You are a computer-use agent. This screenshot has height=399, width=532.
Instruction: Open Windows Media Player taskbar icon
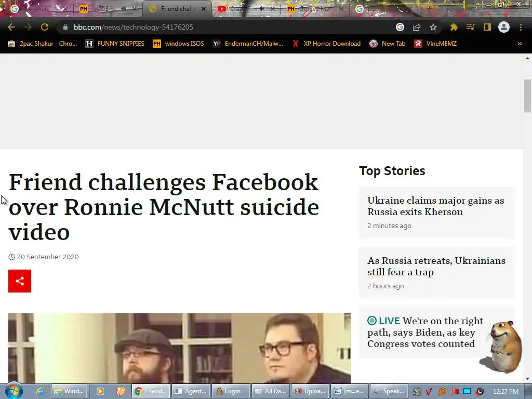pyautogui.click(x=100, y=391)
